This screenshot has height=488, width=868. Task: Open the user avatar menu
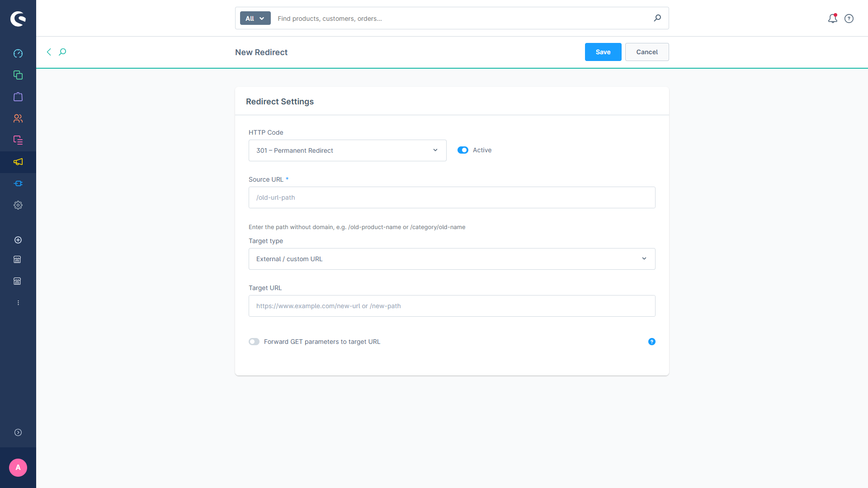tap(18, 468)
